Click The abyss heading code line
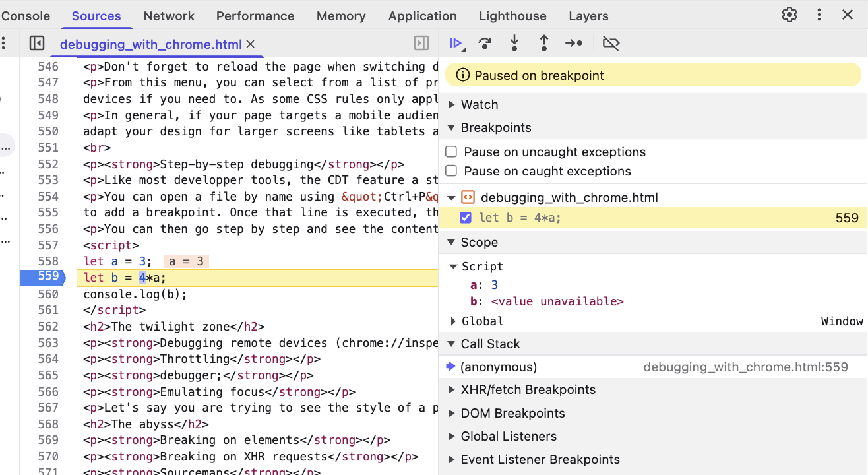868x475 pixels. [x=146, y=424]
